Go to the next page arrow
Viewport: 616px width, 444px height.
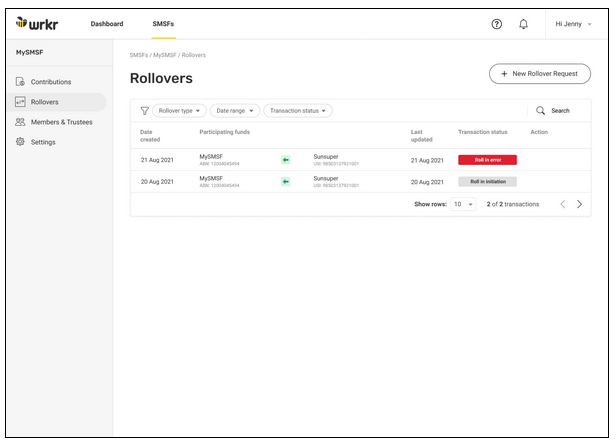(579, 204)
